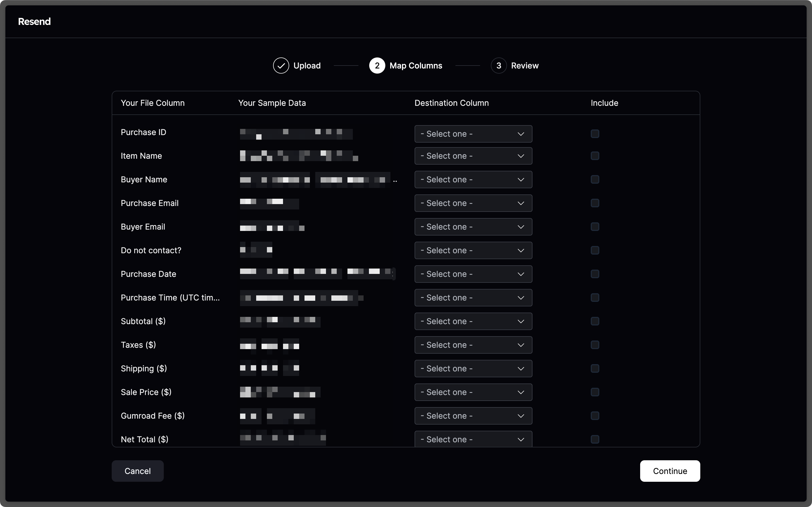Click the step 2 Map Columns circle
This screenshot has width=812, height=507.
[377, 65]
